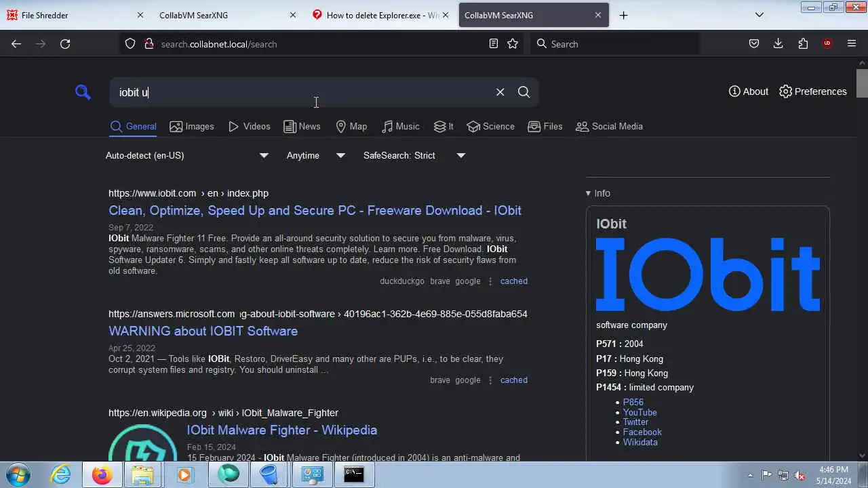Open Firefox taskbar icon
This screenshot has width=868, height=488.
tap(102, 474)
